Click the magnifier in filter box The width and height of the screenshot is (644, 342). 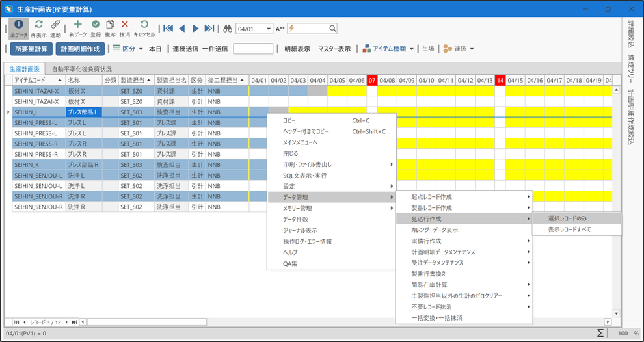pyautogui.click(x=332, y=29)
